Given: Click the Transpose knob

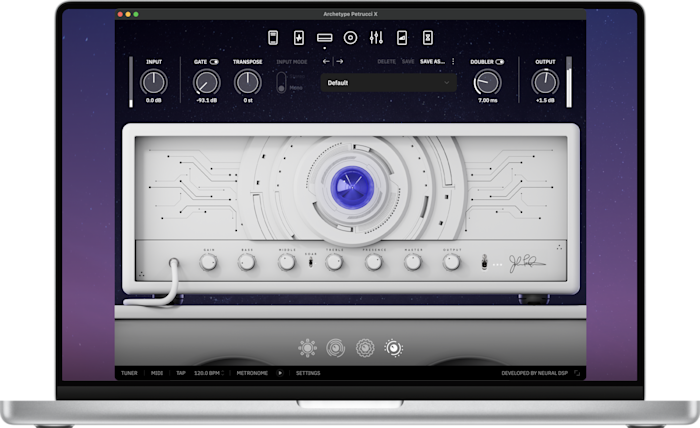Looking at the screenshot, I should pyautogui.click(x=248, y=82).
